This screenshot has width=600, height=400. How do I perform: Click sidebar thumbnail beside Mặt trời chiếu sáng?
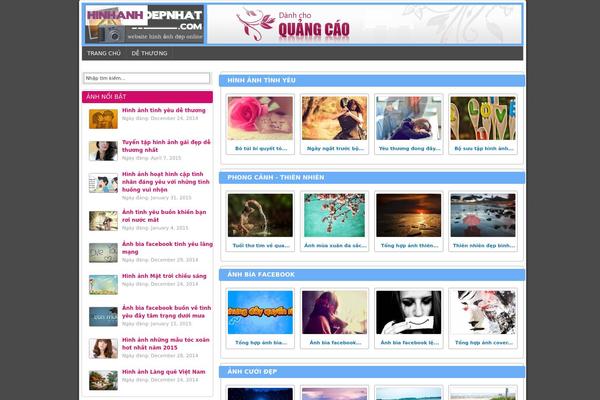tap(103, 285)
